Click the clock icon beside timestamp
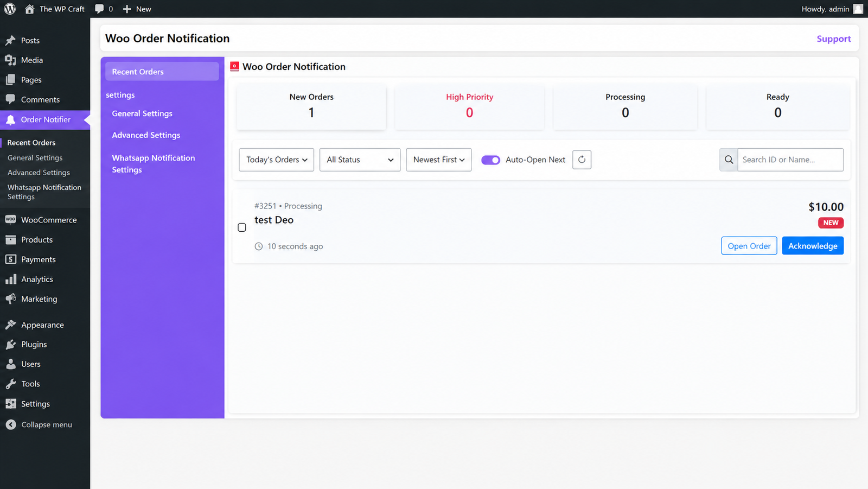The width and height of the screenshot is (868, 489). [259, 246]
